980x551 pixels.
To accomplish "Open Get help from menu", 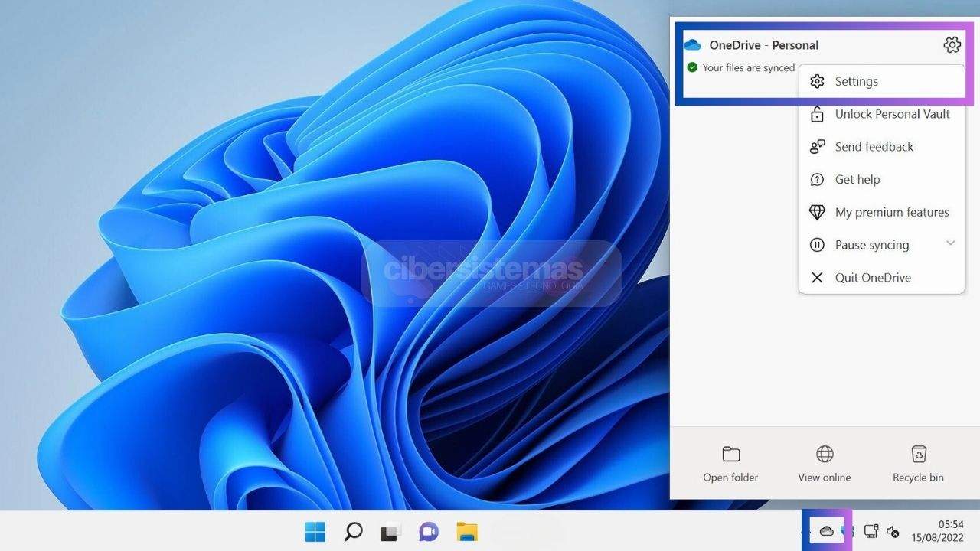I will coord(881,180).
